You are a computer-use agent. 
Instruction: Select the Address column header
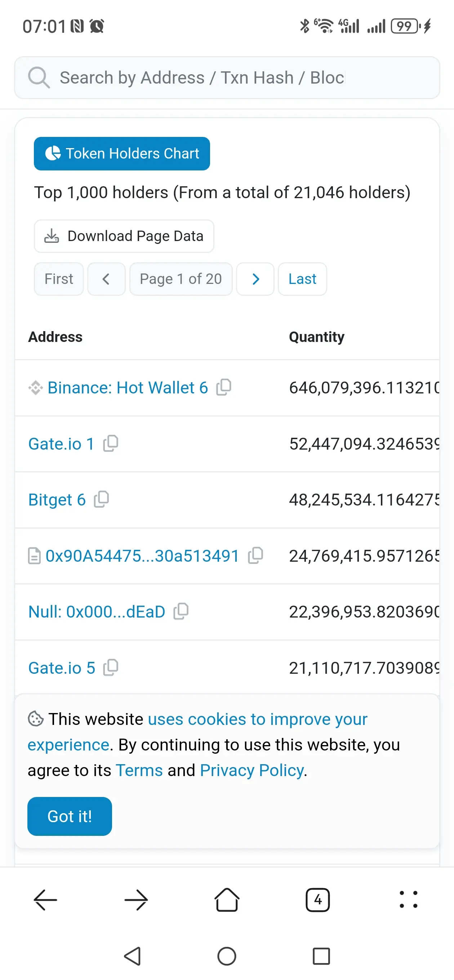tap(55, 337)
